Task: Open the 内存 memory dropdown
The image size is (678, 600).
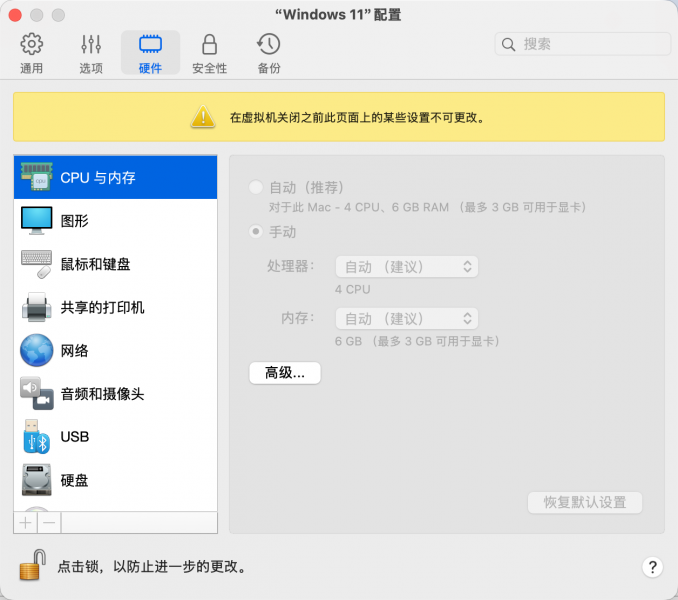Action: [406, 319]
